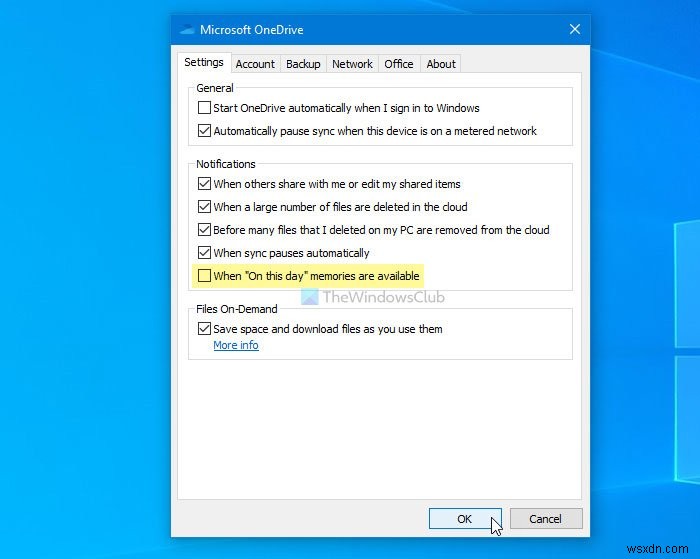Open the More info link
Viewport: 700px width, 559px height.
[236, 345]
